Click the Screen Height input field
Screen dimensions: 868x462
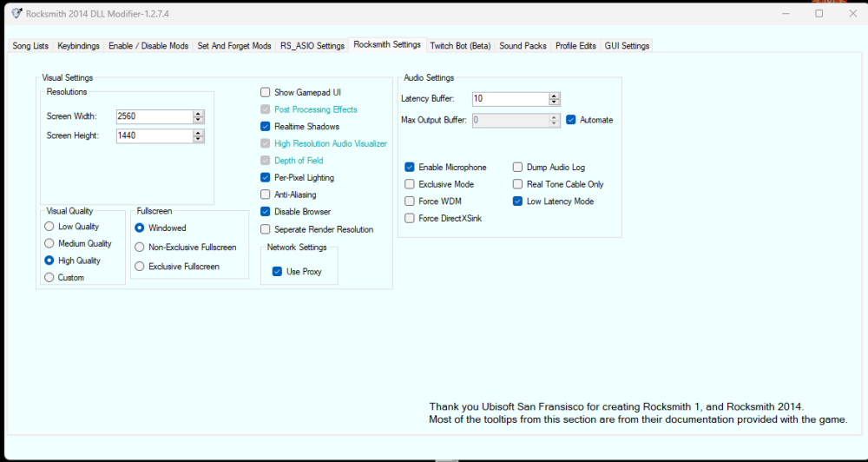coord(155,135)
